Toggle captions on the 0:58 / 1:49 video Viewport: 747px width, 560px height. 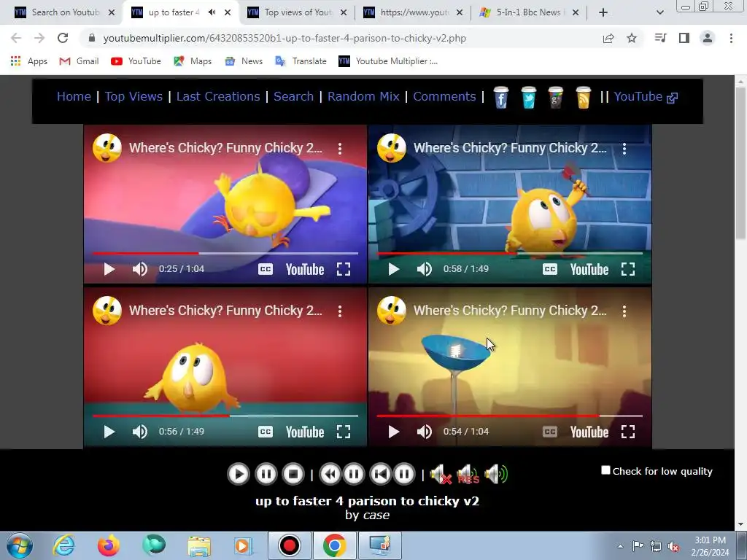click(x=550, y=269)
